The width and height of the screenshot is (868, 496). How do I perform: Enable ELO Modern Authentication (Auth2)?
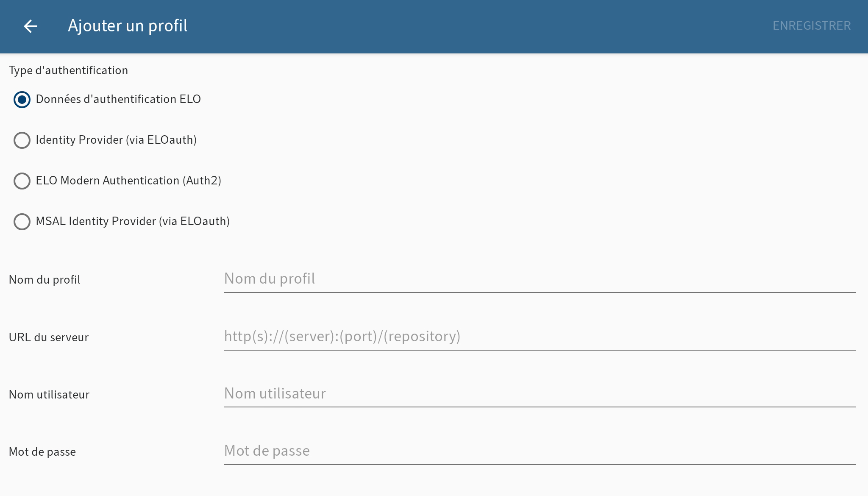pyautogui.click(x=22, y=181)
